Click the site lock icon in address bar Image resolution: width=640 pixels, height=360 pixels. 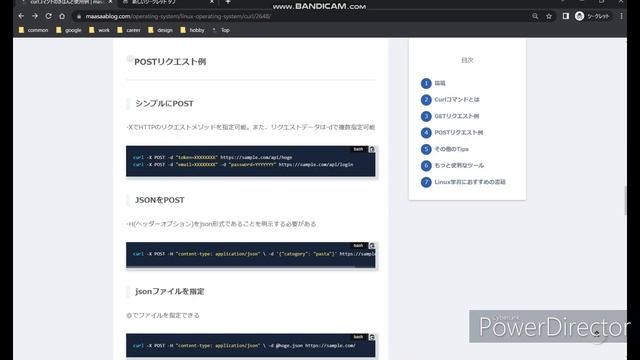(79, 16)
